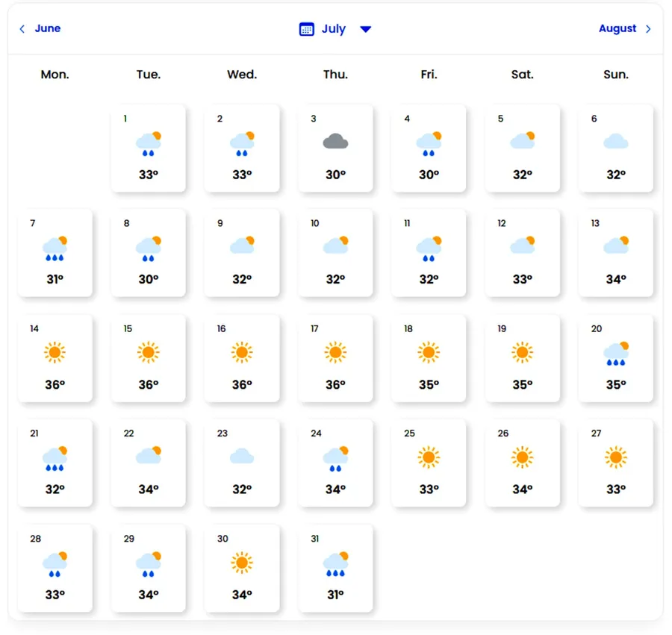This screenshot has height=635, width=672.
Task: Click the left chevron beside June
Action: [22, 29]
